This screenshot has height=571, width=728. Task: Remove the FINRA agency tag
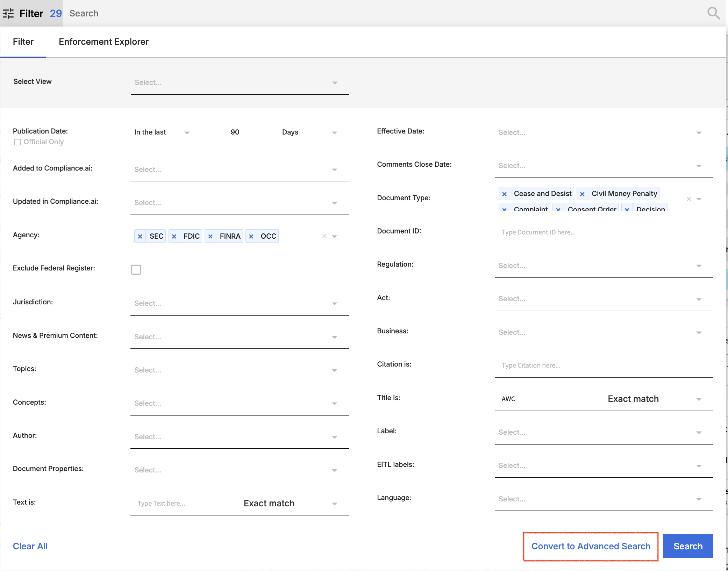(x=210, y=237)
